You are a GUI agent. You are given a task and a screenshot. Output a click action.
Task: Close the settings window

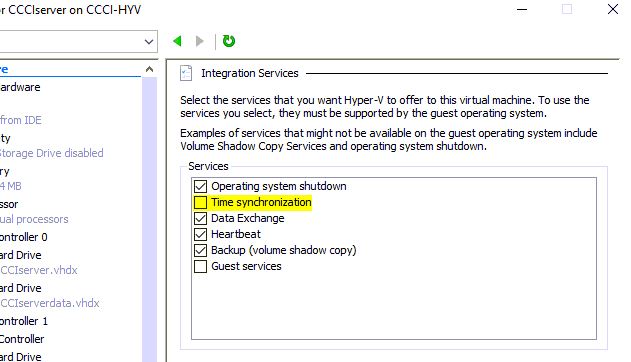tap(612, 9)
